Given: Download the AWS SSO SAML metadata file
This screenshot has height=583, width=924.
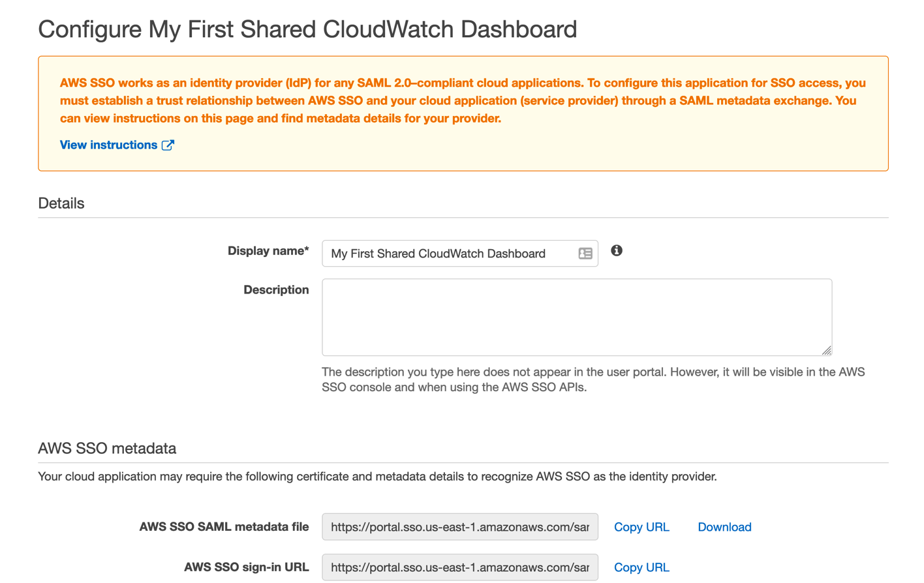Looking at the screenshot, I should [x=724, y=527].
